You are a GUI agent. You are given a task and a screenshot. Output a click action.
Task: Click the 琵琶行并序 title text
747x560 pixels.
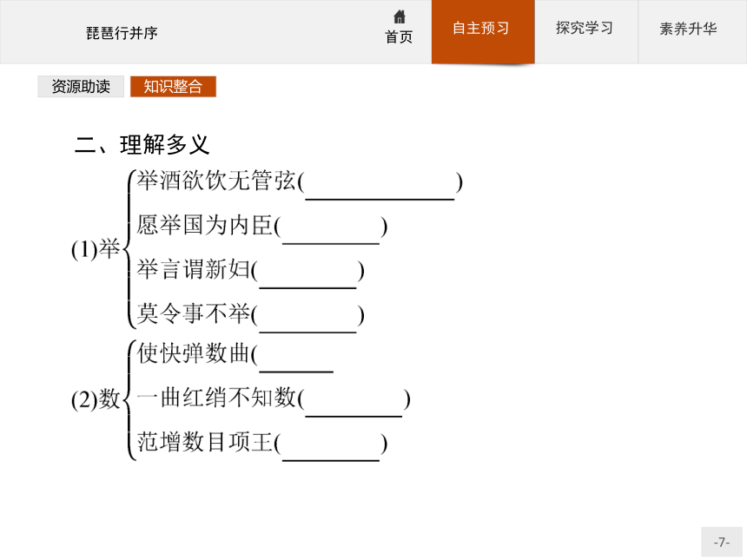click(x=122, y=33)
